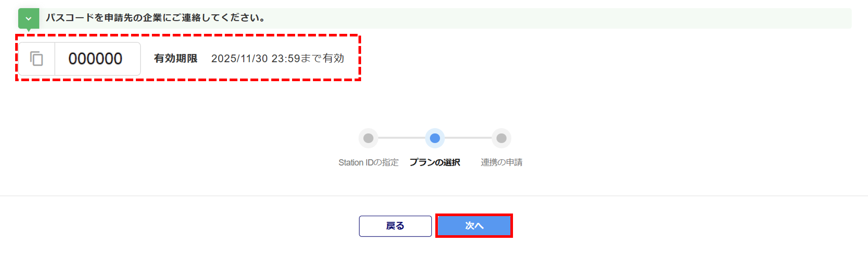868x253 pixels.
Task: Click the パスコード notice message text
Action: (155, 18)
